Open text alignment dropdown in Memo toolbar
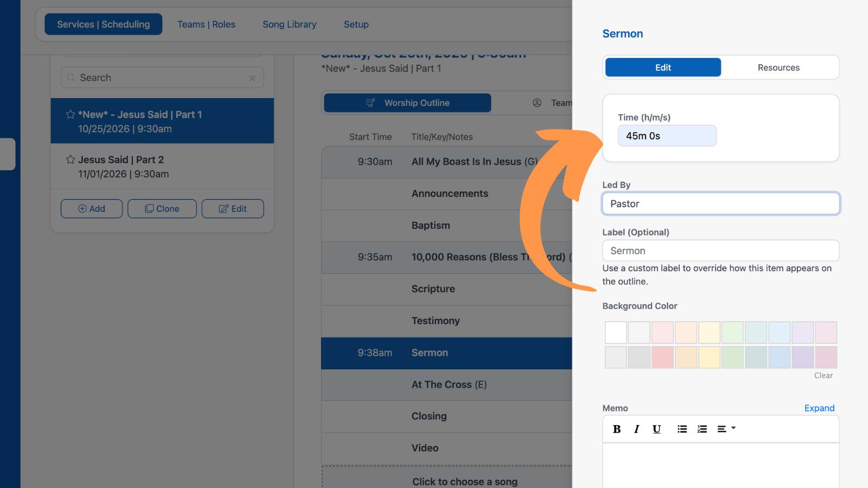This screenshot has height=488, width=868. (x=726, y=429)
